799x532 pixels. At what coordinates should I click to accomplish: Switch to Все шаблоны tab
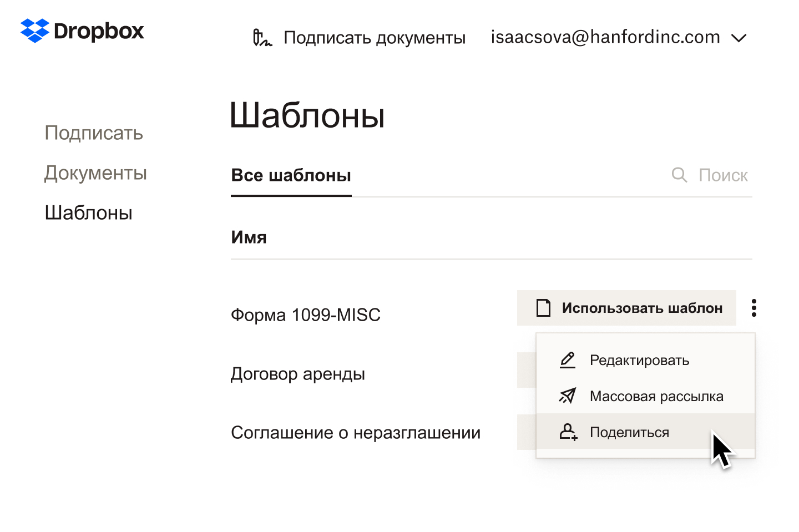pyautogui.click(x=291, y=176)
